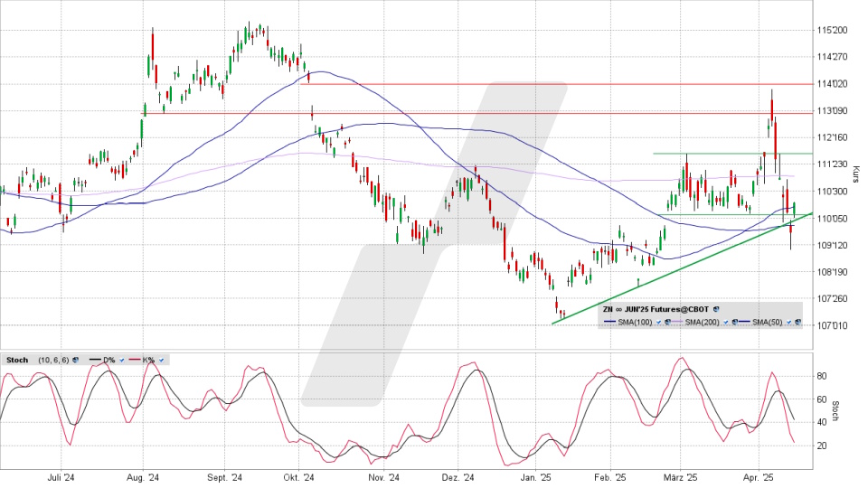Click the April '25 date label

pos(758,477)
